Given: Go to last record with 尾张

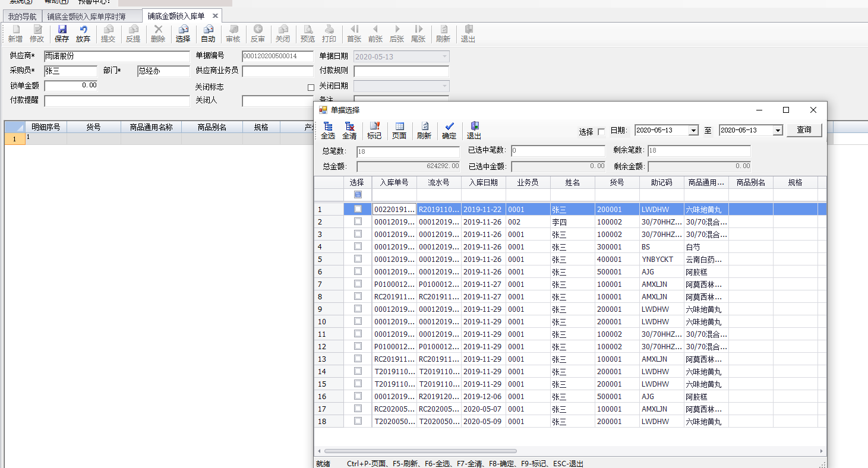Looking at the screenshot, I should click(x=418, y=33).
